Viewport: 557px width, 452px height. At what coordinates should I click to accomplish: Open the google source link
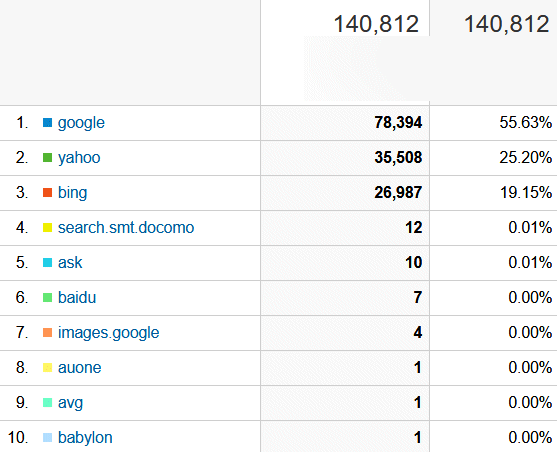(81, 123)
